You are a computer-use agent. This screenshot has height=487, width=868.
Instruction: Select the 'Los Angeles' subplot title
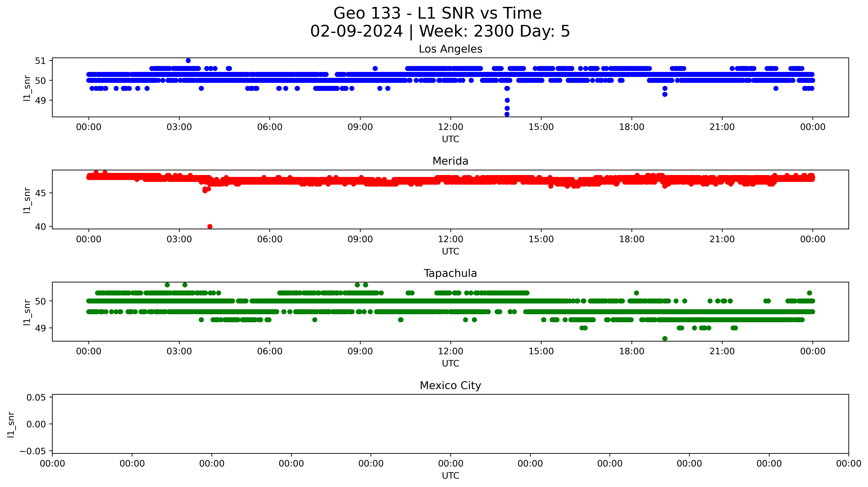pyautogui.click(x=451, y=49)
